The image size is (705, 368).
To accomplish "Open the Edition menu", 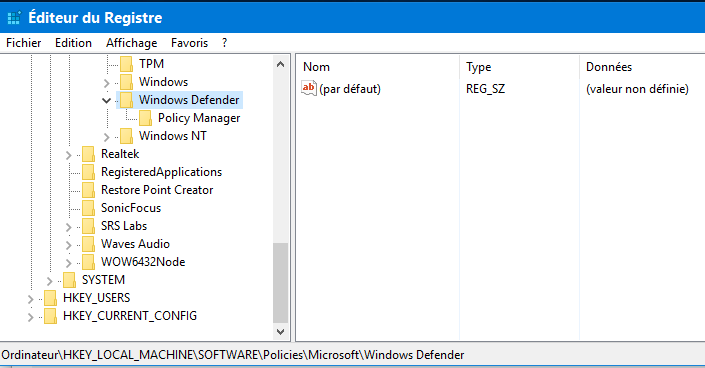I will tap(73, 43).
